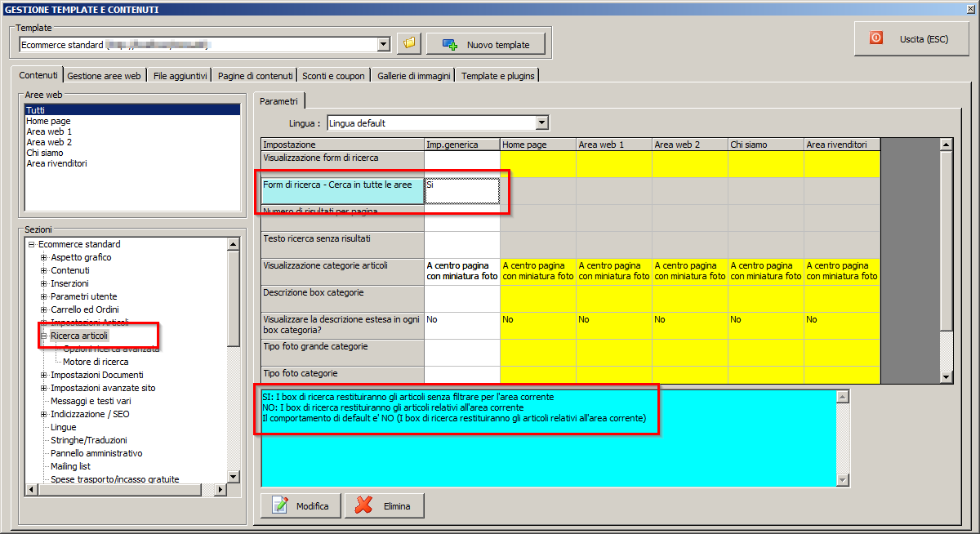Switch to the Contenuti tab

coord(38,75)
